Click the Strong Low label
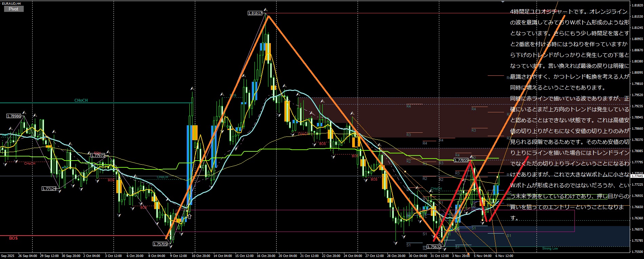The image size is (644, 259). coord(550,248)
